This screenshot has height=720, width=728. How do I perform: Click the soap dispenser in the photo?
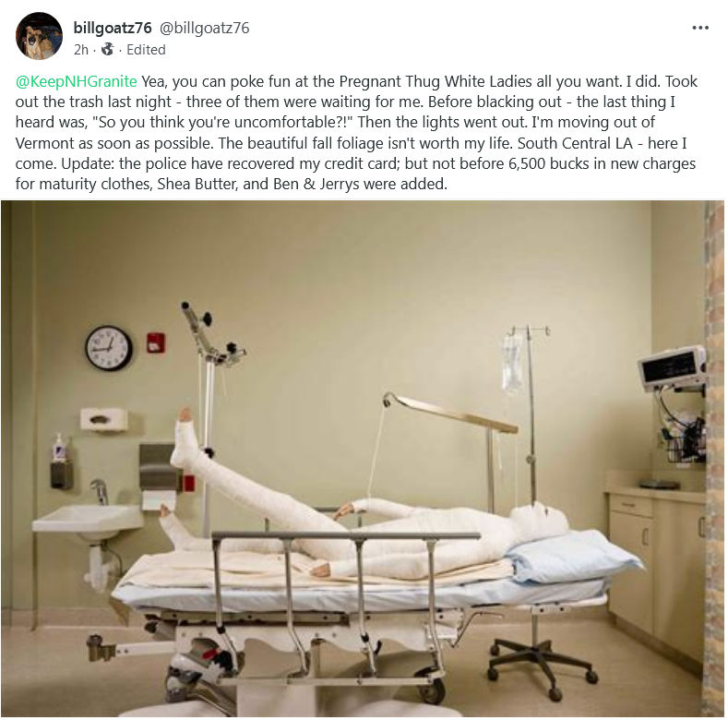[60, 460]
